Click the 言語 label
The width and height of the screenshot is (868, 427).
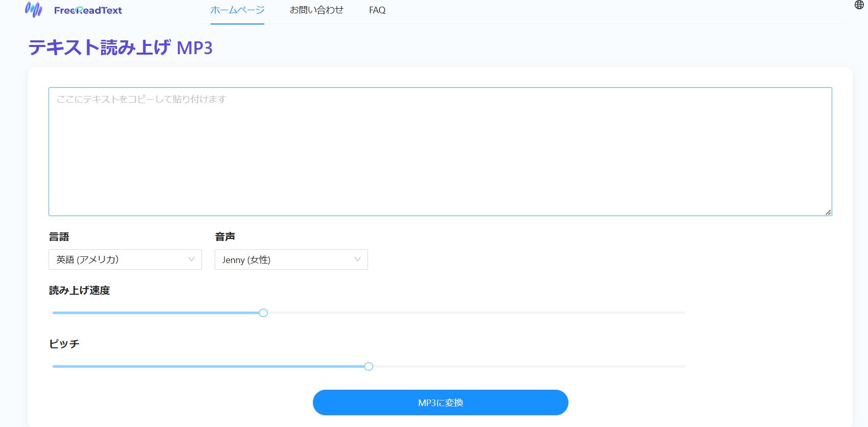click(59, 236)
